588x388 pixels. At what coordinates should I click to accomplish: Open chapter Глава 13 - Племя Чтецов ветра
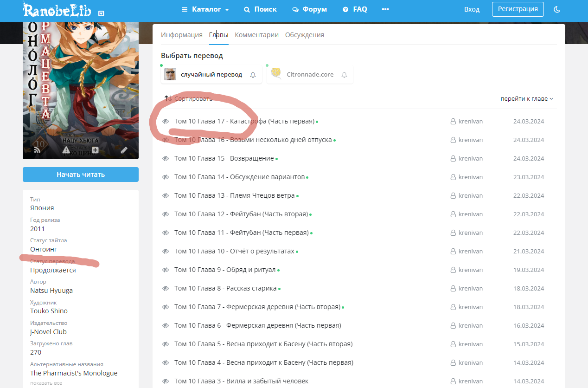[234, 195]
